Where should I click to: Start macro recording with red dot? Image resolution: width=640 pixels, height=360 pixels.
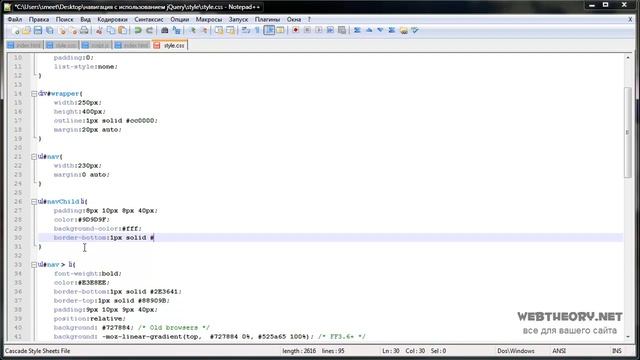tap(296, 31)
